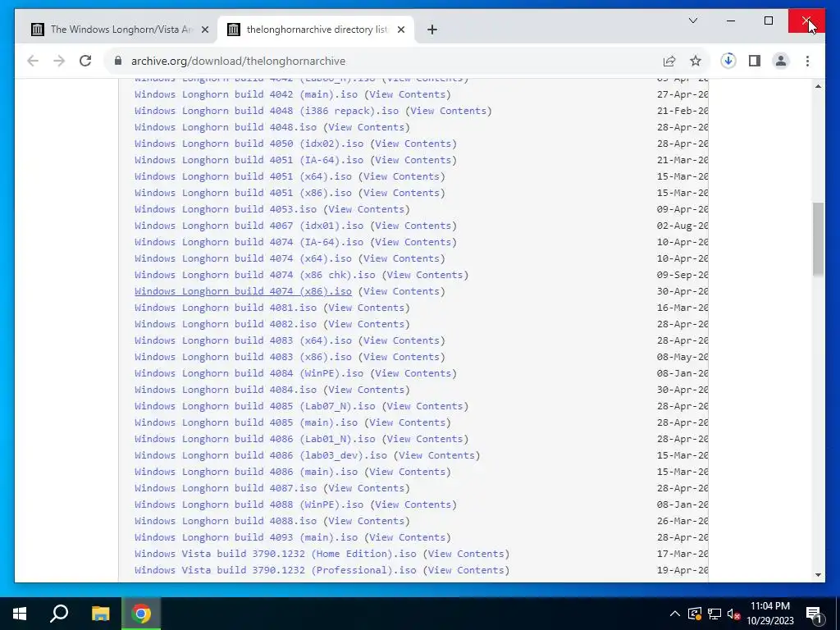Open the taskbar clock and date
Image resolution: width=840 pixels, height=630 pixels.
[769, 614]
